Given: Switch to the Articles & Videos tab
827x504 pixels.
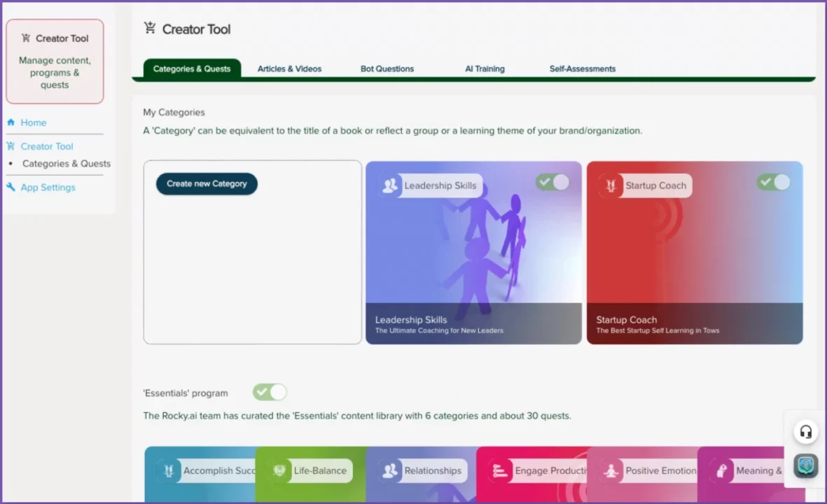Looking at the screenshot, I should (289, 69).
